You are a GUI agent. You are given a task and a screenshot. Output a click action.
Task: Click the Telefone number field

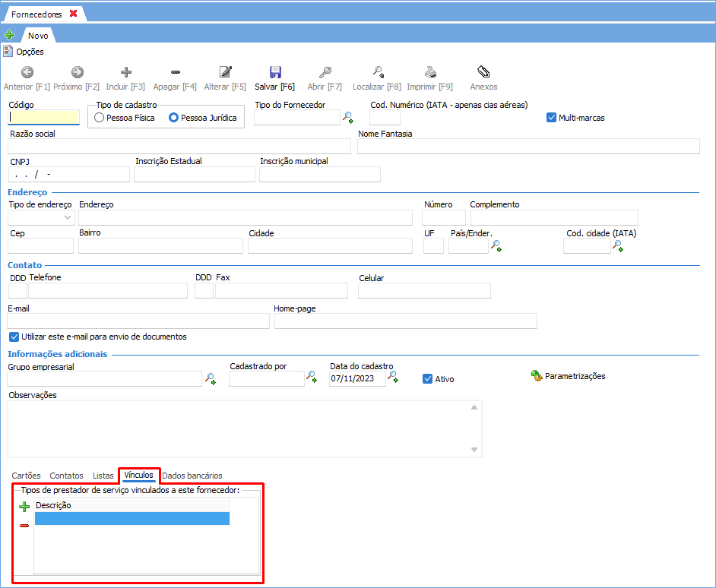point(108,290)
